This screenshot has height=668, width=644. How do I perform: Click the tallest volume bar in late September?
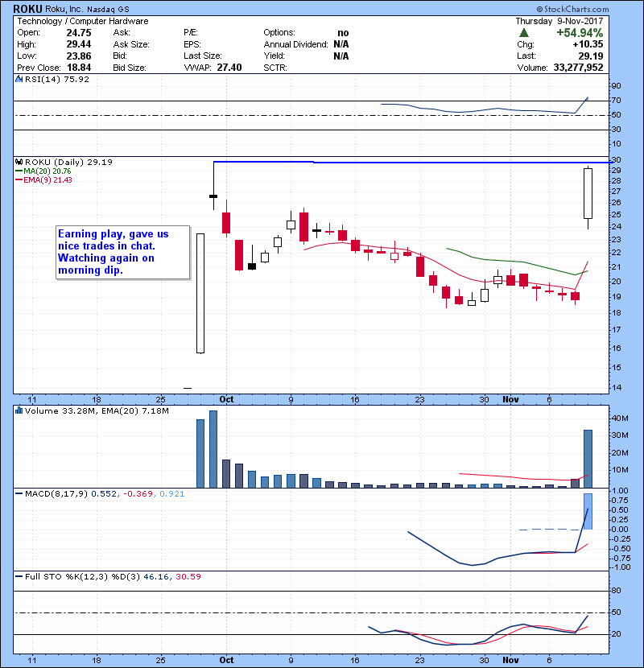click(x=213, y=449)
